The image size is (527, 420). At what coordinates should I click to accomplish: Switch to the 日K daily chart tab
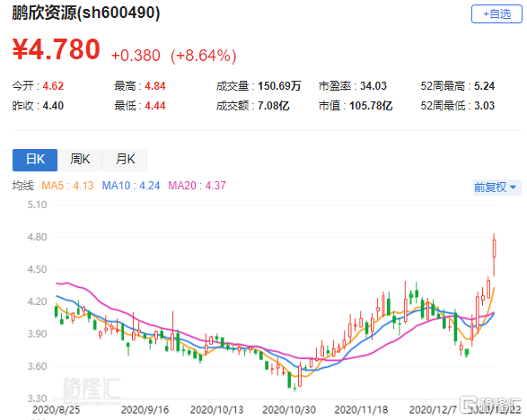[35, 160]
